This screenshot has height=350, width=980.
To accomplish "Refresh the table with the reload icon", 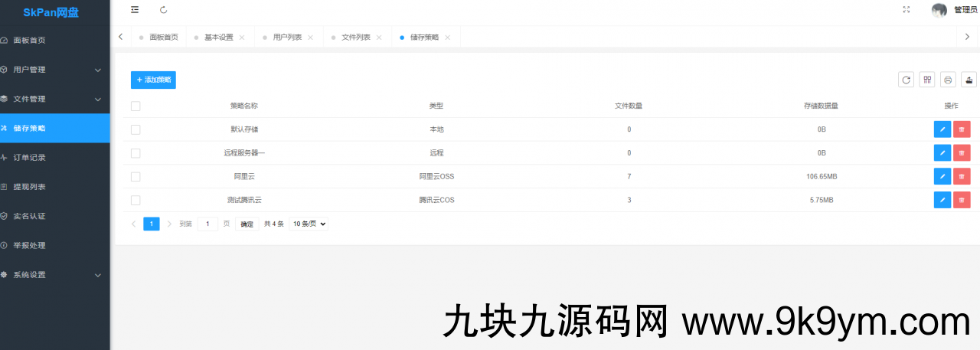I will (x=906, y=80).
